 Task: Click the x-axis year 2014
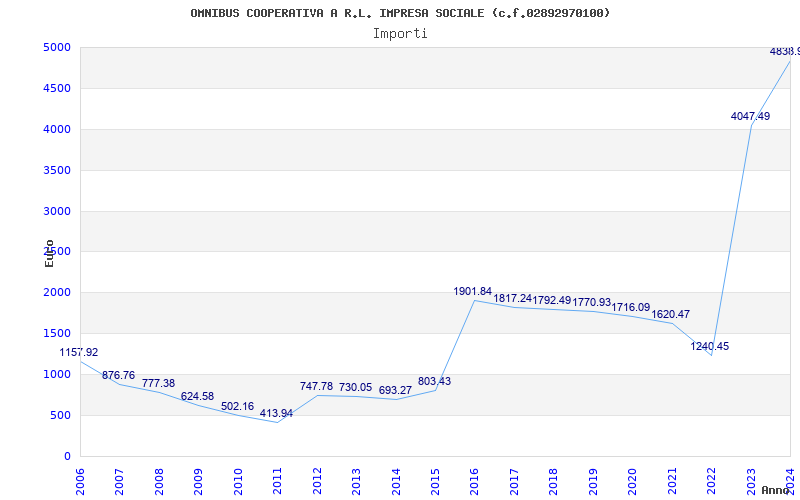[x=396, y=482]
